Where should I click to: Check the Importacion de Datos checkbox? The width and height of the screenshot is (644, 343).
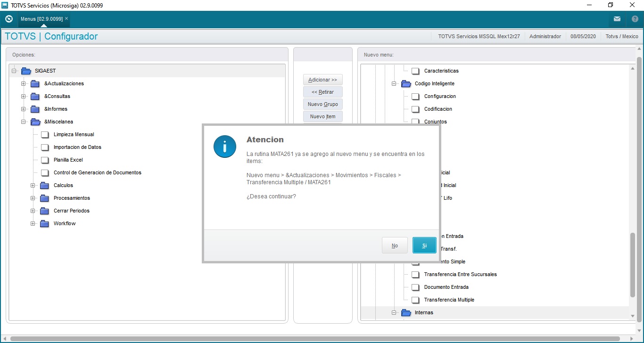click(x=45, y=147)
